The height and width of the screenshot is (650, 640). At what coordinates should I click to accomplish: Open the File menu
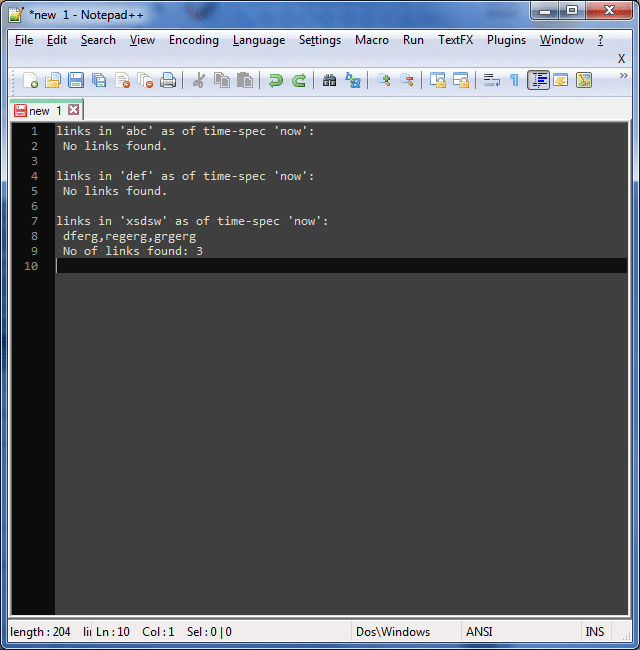tap(24, 40)
